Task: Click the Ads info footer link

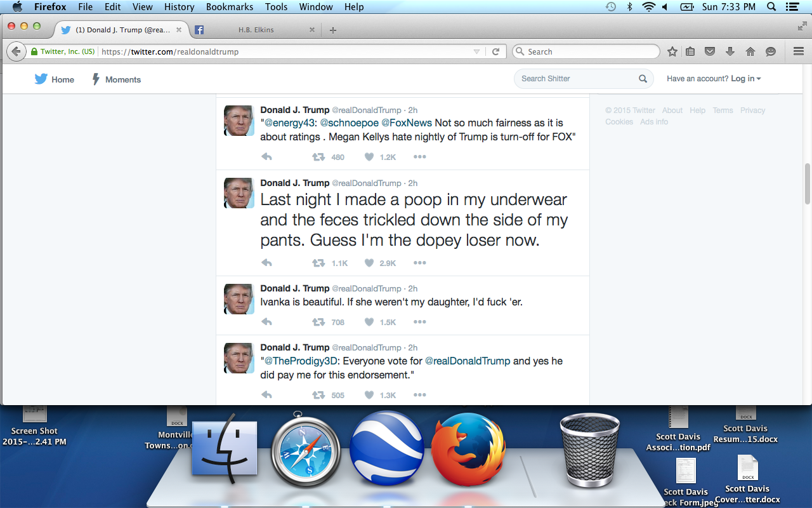Action: (x=654, y=122)
